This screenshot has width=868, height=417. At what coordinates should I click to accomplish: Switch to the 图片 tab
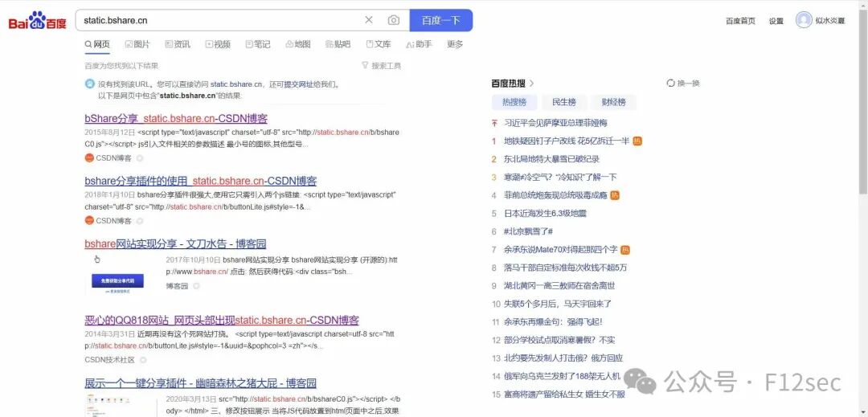(x=137, y=44)
